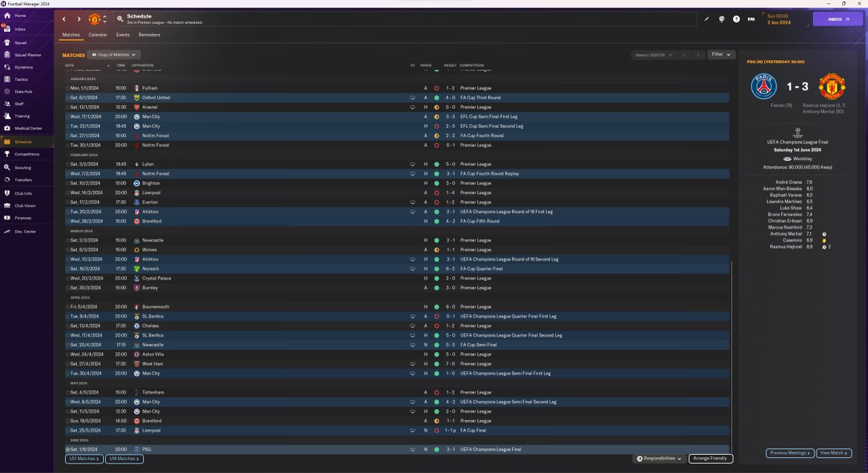Click the Manchester United crest in header
Viewport: 868px width, 473px height.
click(94, 19)
